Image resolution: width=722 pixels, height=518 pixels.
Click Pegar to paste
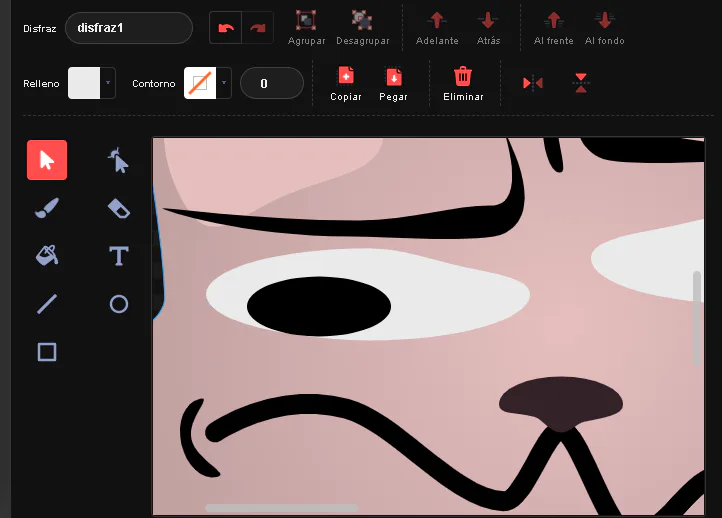pos(393,84)
